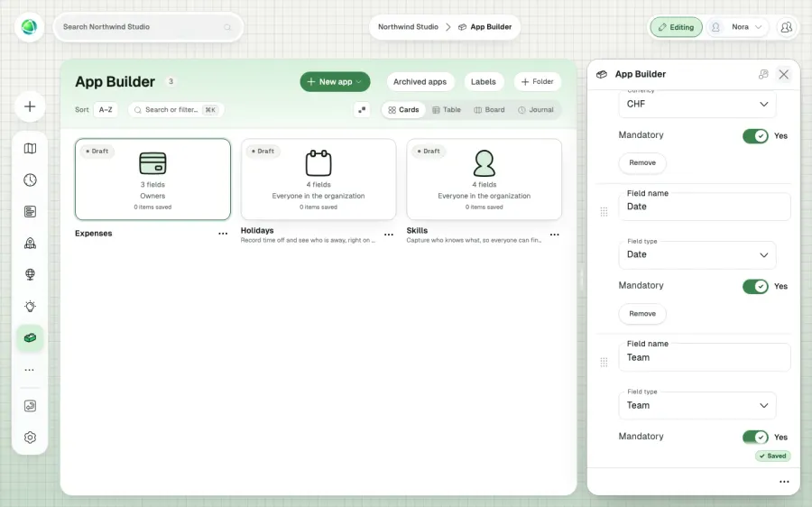Open the Field type dropdown showing Date
Screen dimensions: 812x507
tap(697, 254)
